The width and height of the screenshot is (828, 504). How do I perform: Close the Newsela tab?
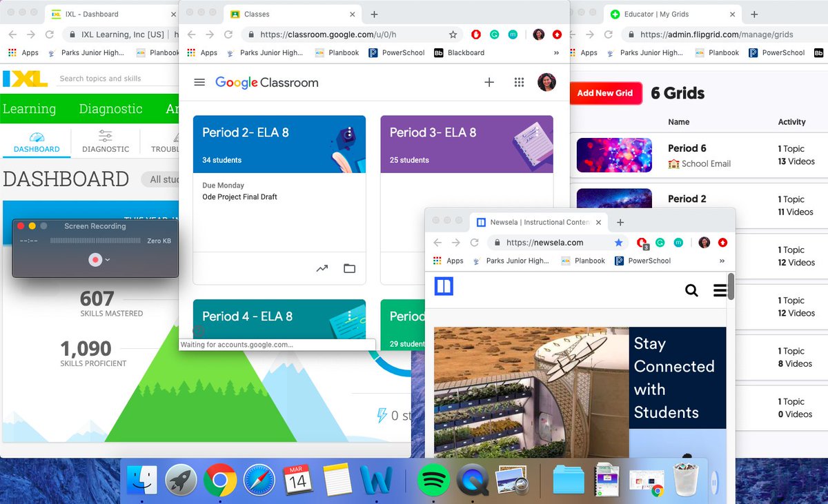coord(598,222)
